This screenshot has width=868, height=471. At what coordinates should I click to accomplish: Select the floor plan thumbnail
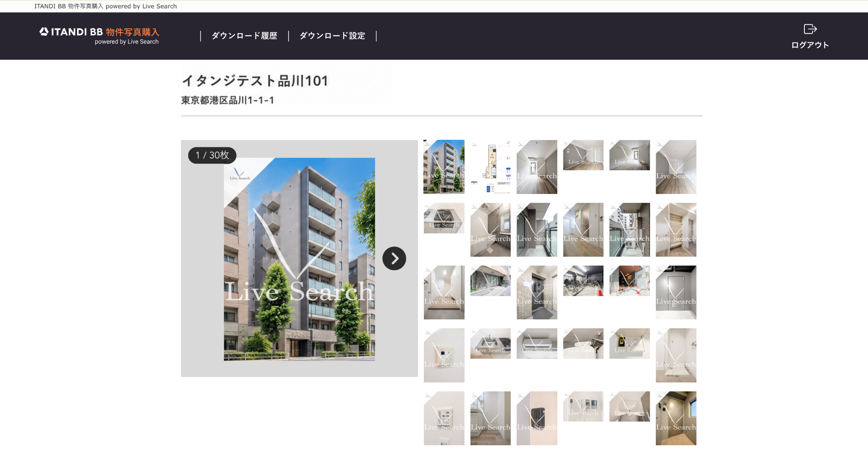point(490,167)
